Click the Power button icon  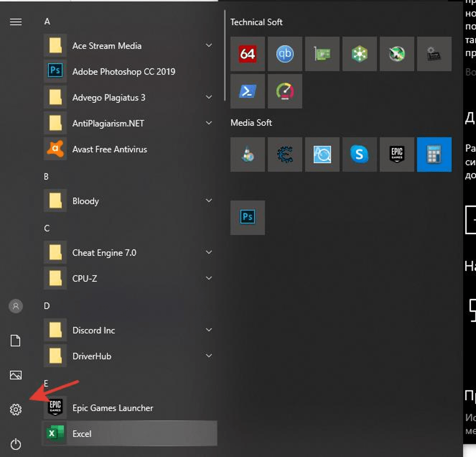[16, 444]
